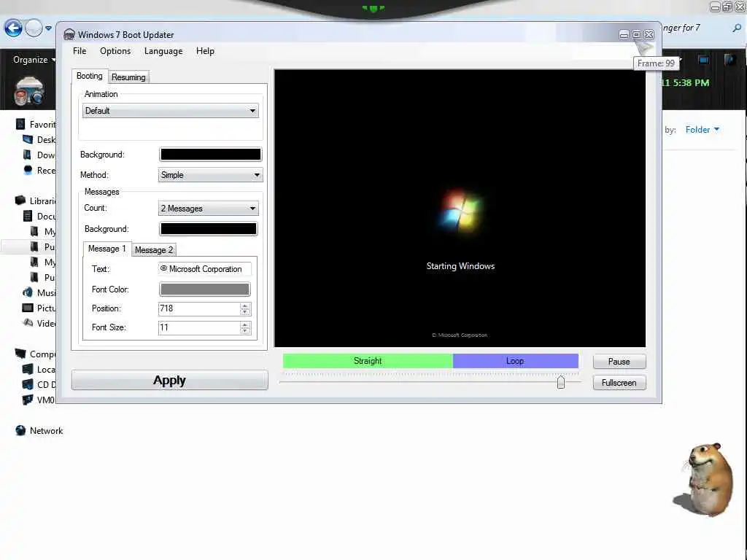Screen dimensions: 747x560
Task: Click the Recent Places icon
Action: [28, 170]
